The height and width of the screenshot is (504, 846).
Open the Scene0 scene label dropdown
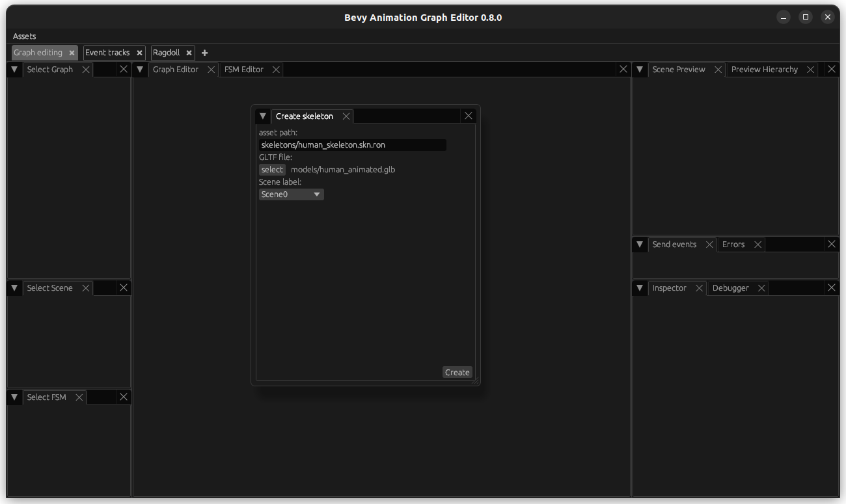pyautogui.click(x=291, y=194)
